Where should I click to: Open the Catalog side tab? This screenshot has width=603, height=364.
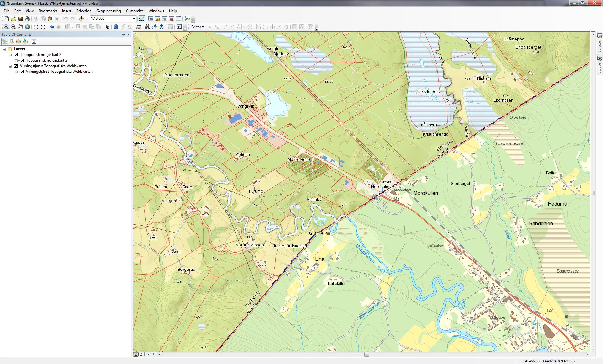click(x=600, y=43)
